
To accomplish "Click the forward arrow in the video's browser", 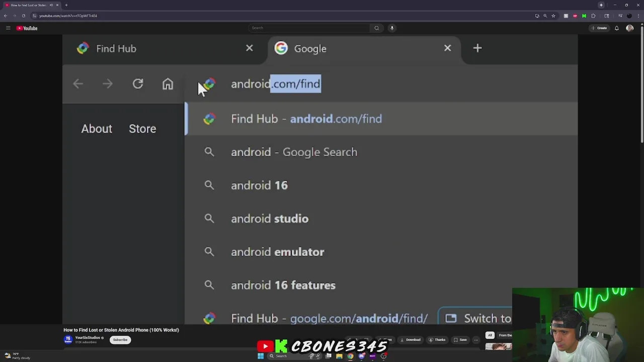I will click(x=108, y=83).
